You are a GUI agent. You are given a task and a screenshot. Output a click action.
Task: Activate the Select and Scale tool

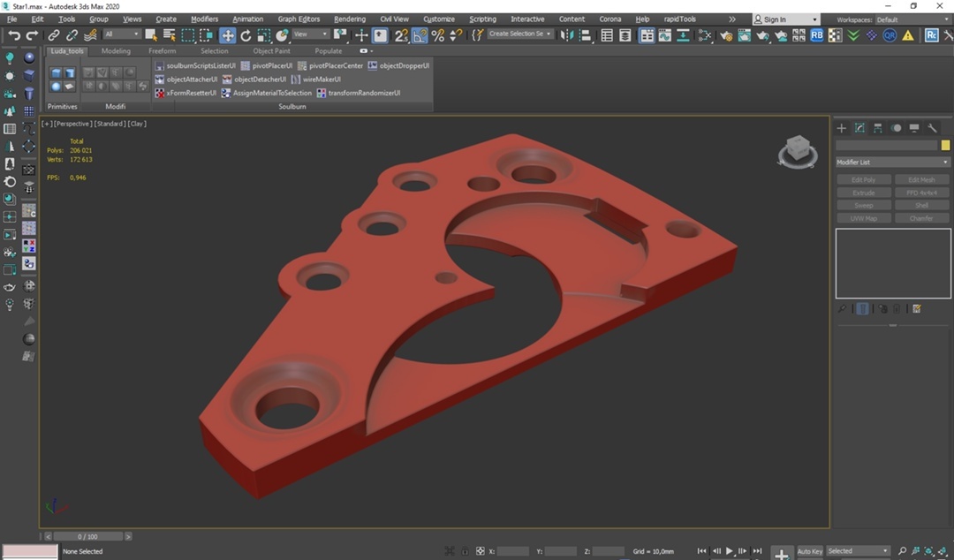click(264, 35)
